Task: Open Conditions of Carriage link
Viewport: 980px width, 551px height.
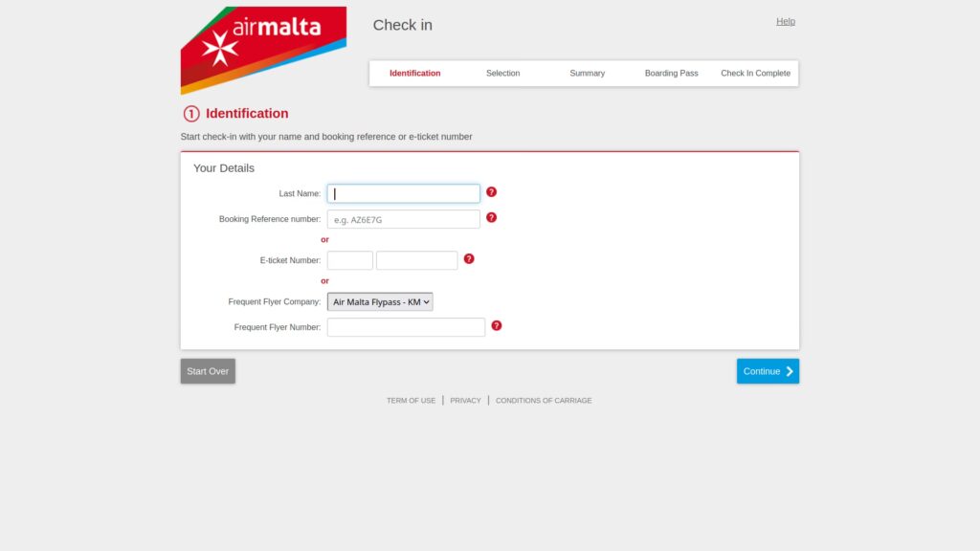Action: (x=543, y=401)
